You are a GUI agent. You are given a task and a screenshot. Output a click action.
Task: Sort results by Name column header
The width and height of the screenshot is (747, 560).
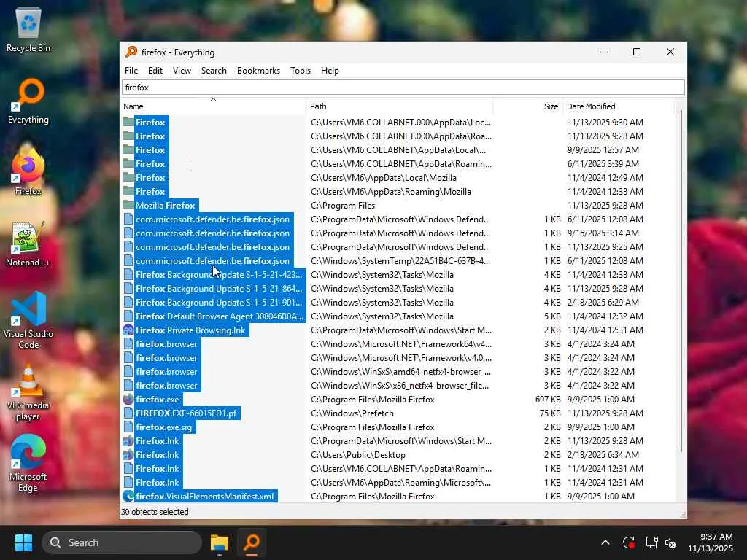(x=213, y=106)
